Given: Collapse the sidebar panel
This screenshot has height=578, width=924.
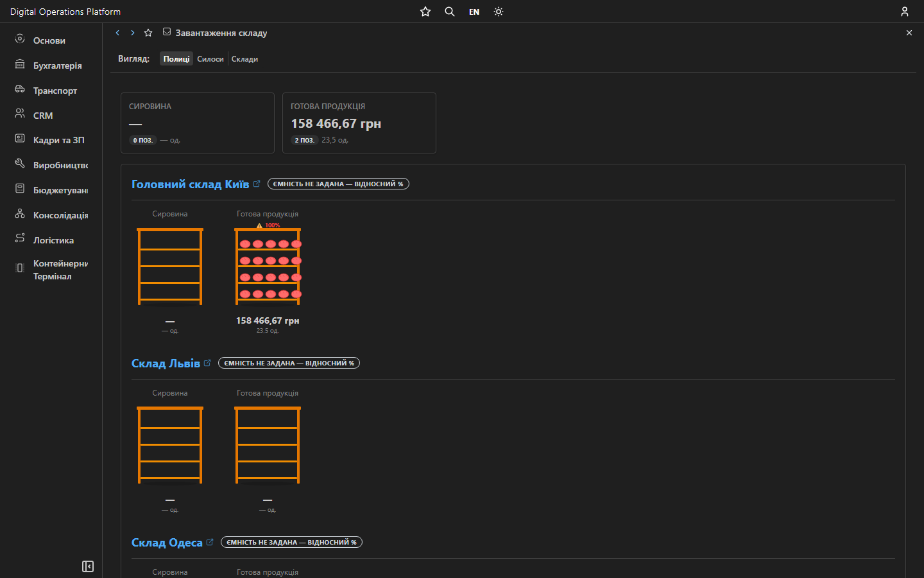Looking at the screenshot, I should pos(88,566).
